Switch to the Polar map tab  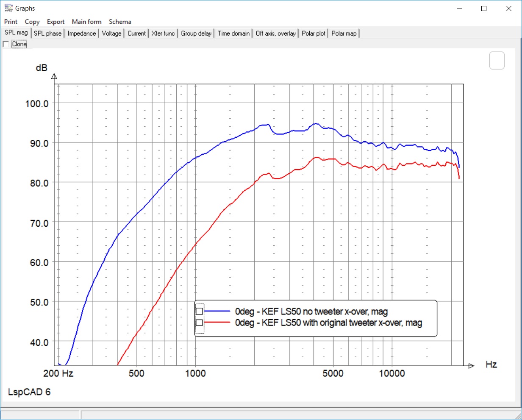344,33
